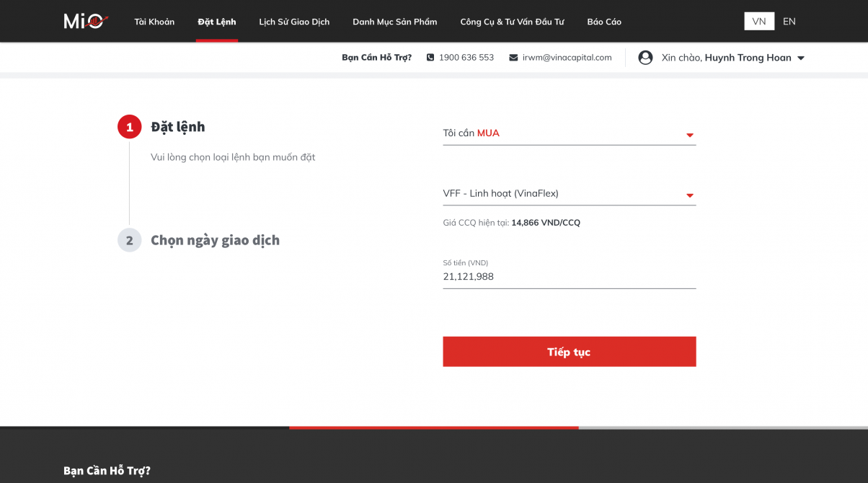Click the user avatar icon
This screenshot has height=483, width=868.
(645, 58)
